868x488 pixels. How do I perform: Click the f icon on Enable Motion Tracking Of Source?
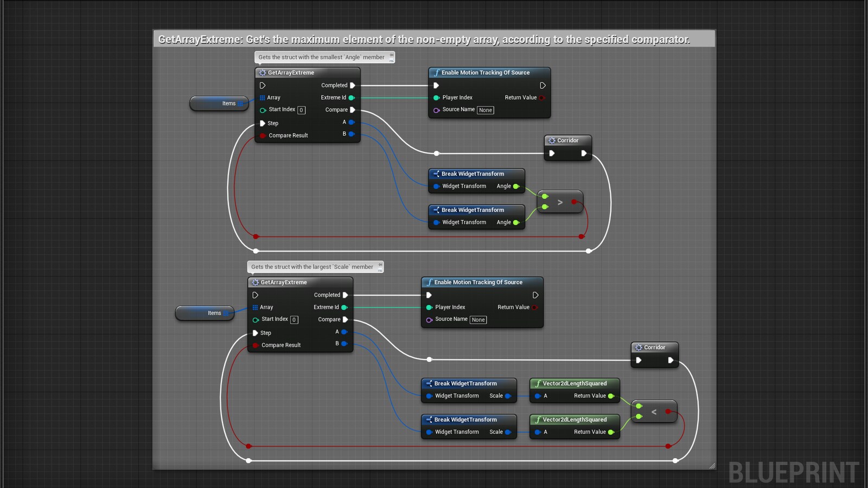[x=436, y=72]
